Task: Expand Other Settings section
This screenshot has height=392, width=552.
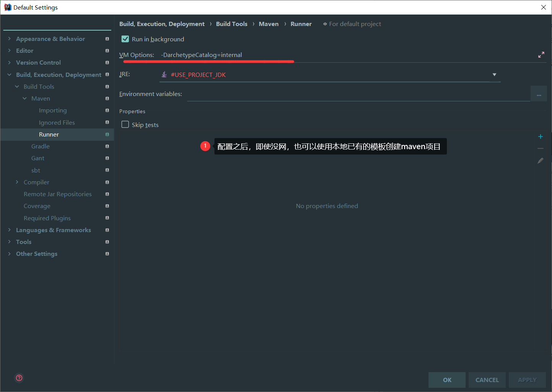Action: [x=9, y=254]
